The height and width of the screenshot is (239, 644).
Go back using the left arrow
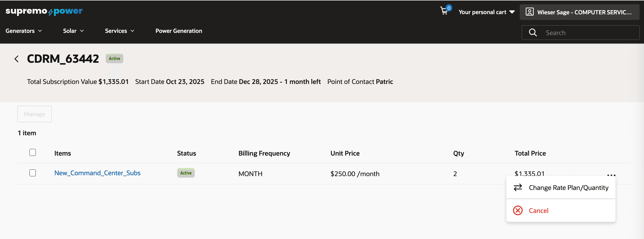point(16,59)
